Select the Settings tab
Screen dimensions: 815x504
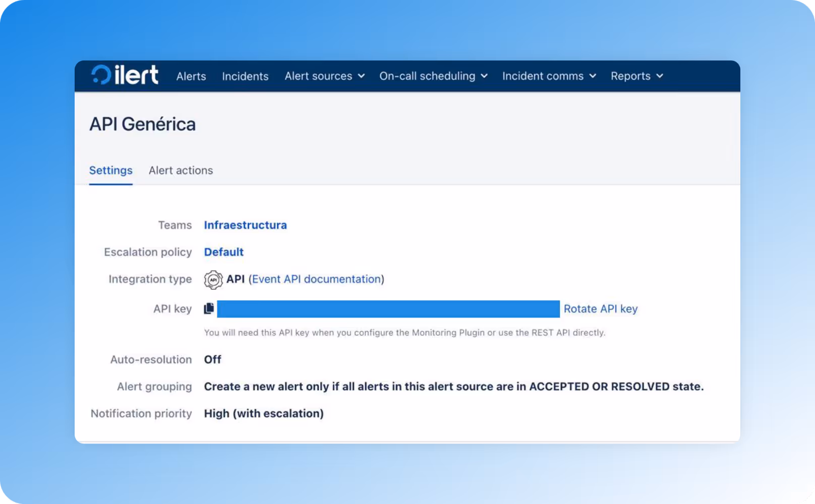coord(111,170)
